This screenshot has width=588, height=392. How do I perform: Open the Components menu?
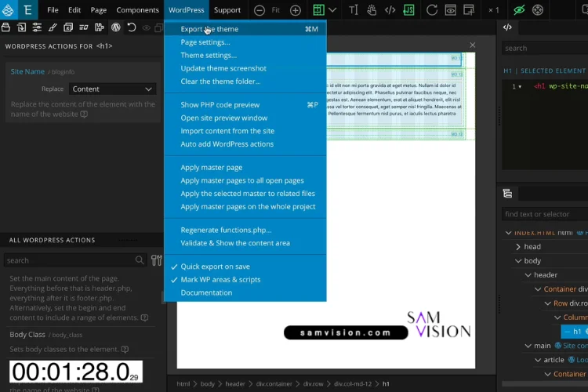tap(137, 9)
